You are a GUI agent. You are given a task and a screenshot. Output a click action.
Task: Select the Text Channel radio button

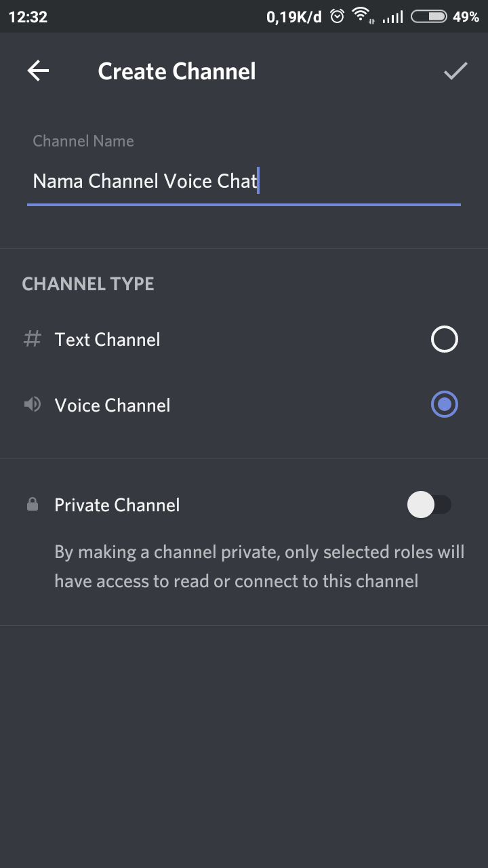pyautogui.click(x=444, y=339)
